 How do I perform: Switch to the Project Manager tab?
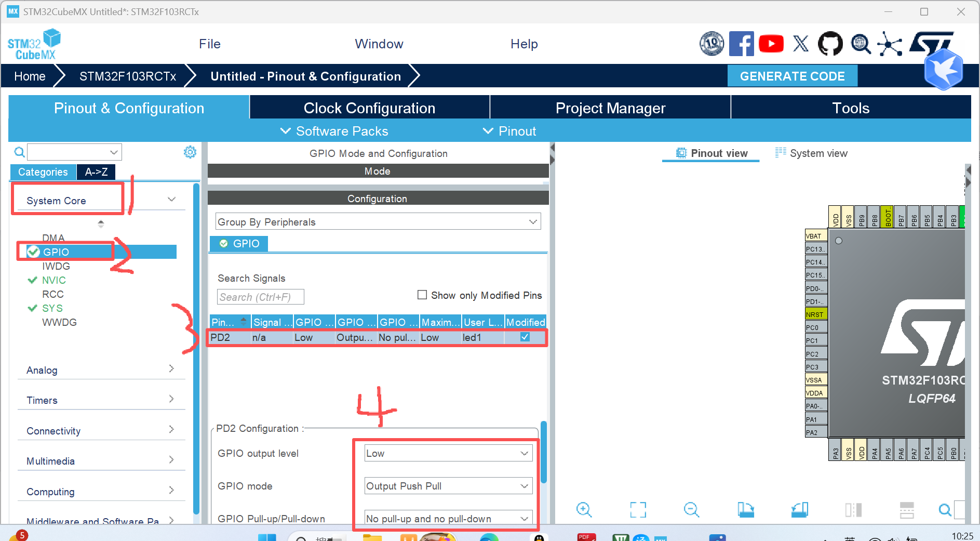(610, 108)
